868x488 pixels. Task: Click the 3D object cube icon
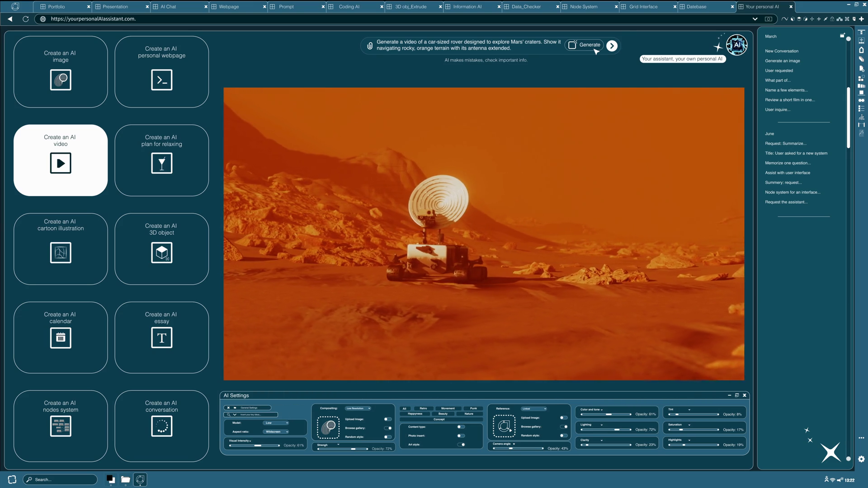pos(161,253)
